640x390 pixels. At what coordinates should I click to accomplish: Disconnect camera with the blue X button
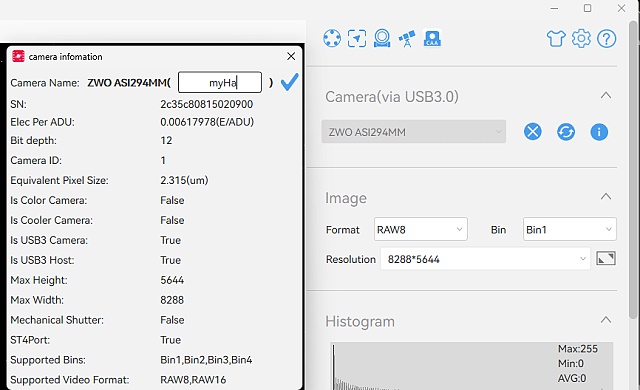tap(533, 132)
